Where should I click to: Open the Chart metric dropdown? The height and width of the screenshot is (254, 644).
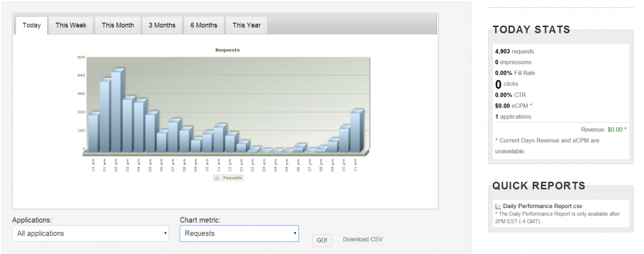coord(239,233)
